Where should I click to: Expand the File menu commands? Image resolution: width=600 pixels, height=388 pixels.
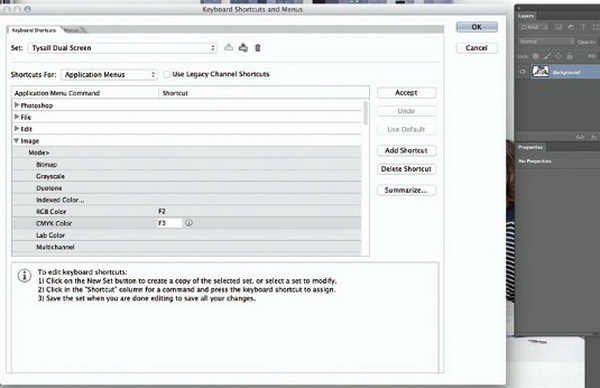tap(17, 117)
